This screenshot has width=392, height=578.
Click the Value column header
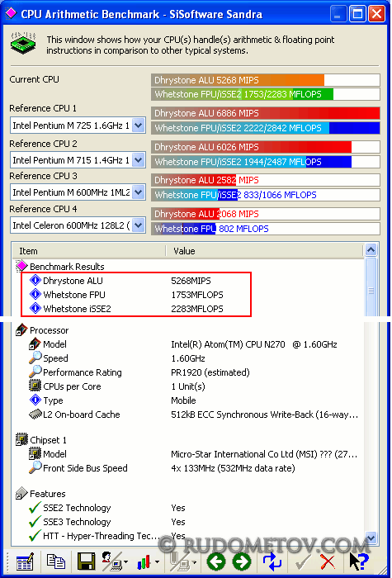click(265, 251)
